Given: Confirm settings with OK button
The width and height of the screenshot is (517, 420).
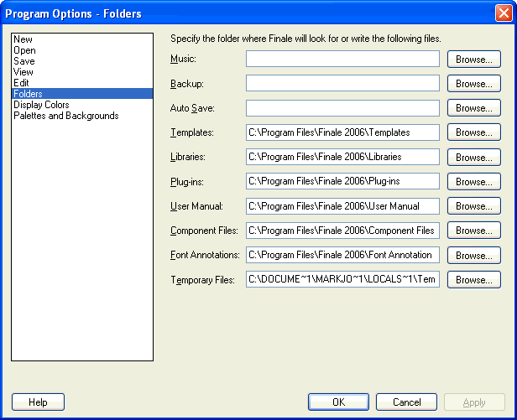Looking at the screenshot, I should click(x=338, y=402).
